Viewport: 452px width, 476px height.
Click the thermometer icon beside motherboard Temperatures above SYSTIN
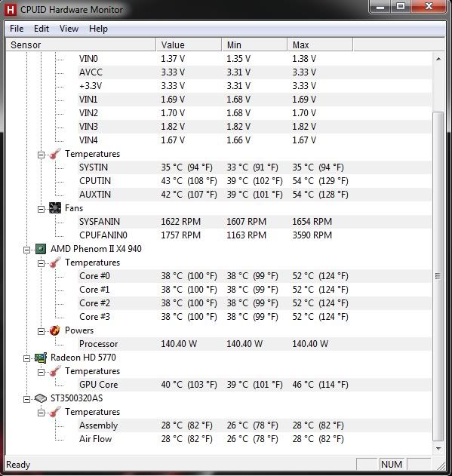(55, 154)
